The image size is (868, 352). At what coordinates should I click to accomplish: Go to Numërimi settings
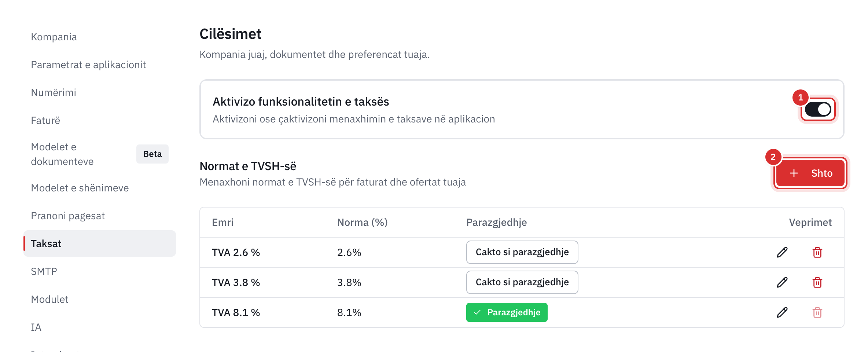[x=54, y=92]
